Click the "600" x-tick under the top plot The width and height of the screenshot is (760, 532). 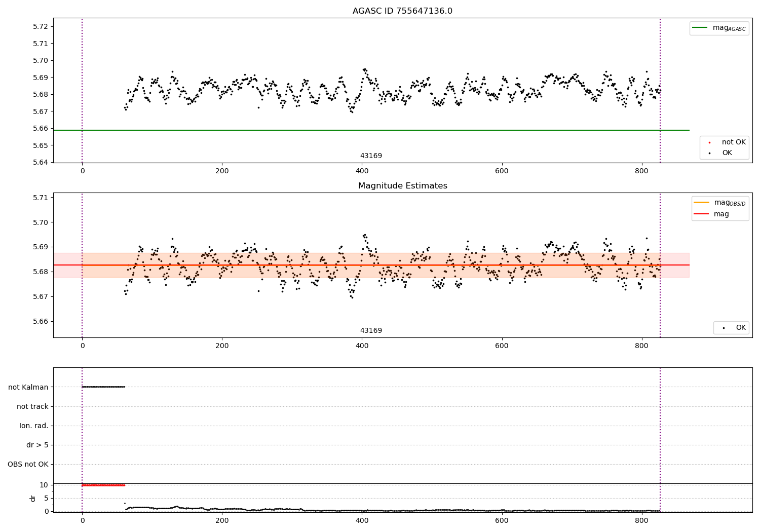(502, 171)
